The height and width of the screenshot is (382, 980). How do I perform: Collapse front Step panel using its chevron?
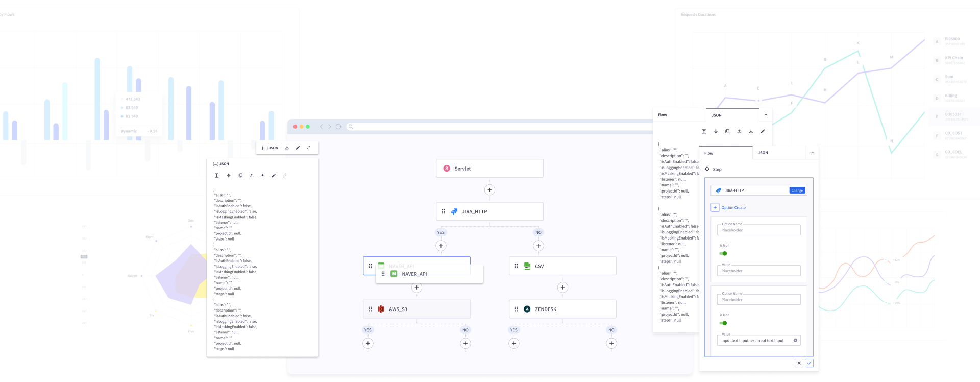[x=812, y=153]
